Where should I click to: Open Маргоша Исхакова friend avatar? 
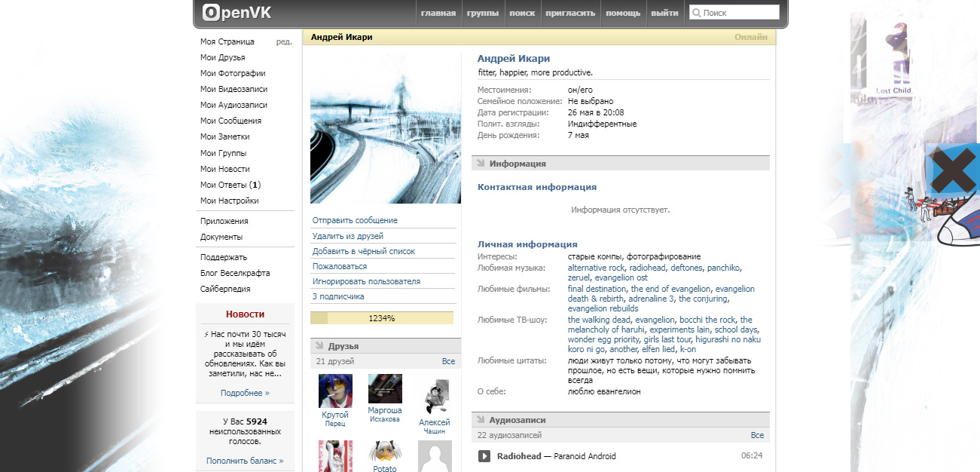click(x=385, y=388)
